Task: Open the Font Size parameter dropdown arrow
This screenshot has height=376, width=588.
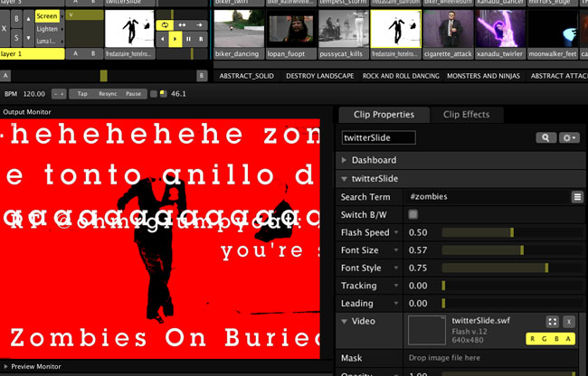Action: click(396, 250)
